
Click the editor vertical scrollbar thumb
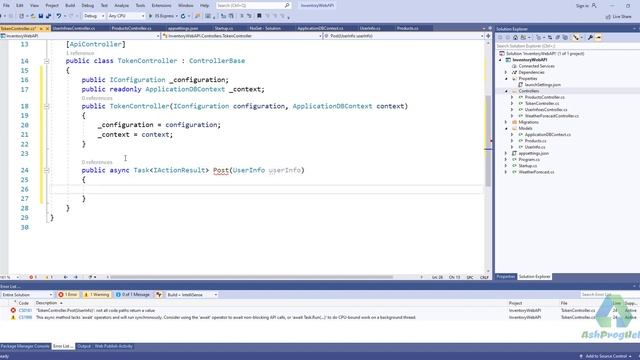point(488,141)
